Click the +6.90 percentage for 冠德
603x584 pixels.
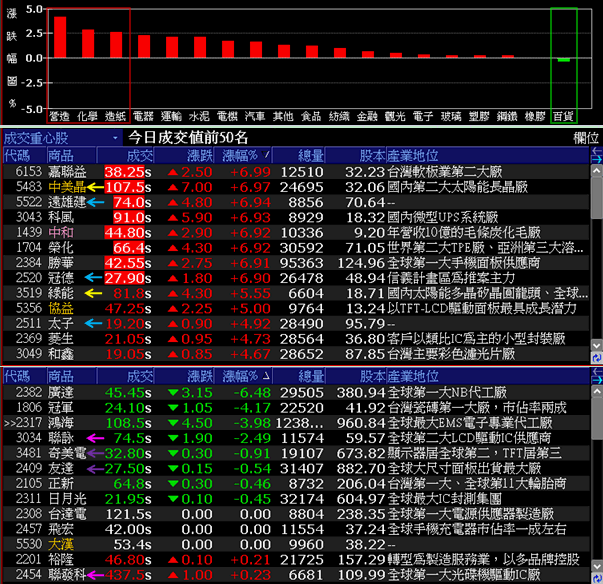point(250,278)
